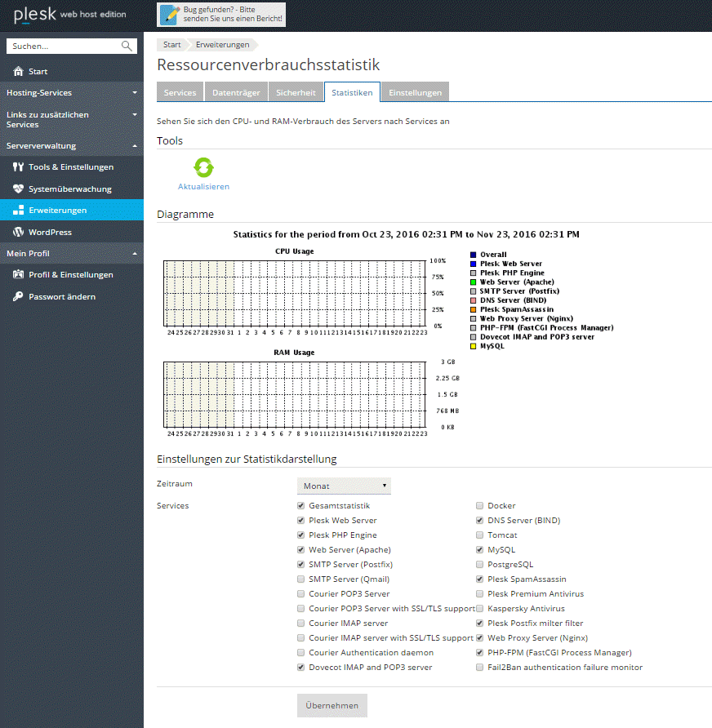Uncheck Plesk Postfix milter filter

coord(480,623)
